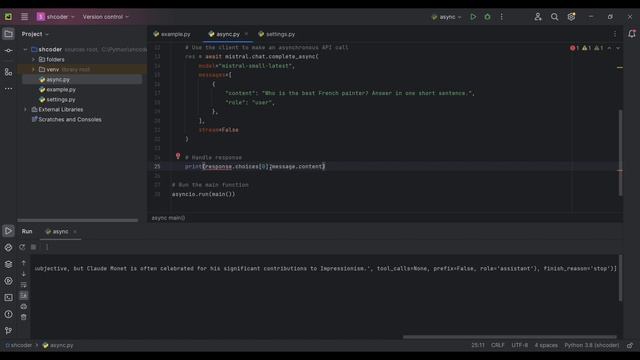Change CRLF line separator

pyautogui.click(x=498, y=345)
